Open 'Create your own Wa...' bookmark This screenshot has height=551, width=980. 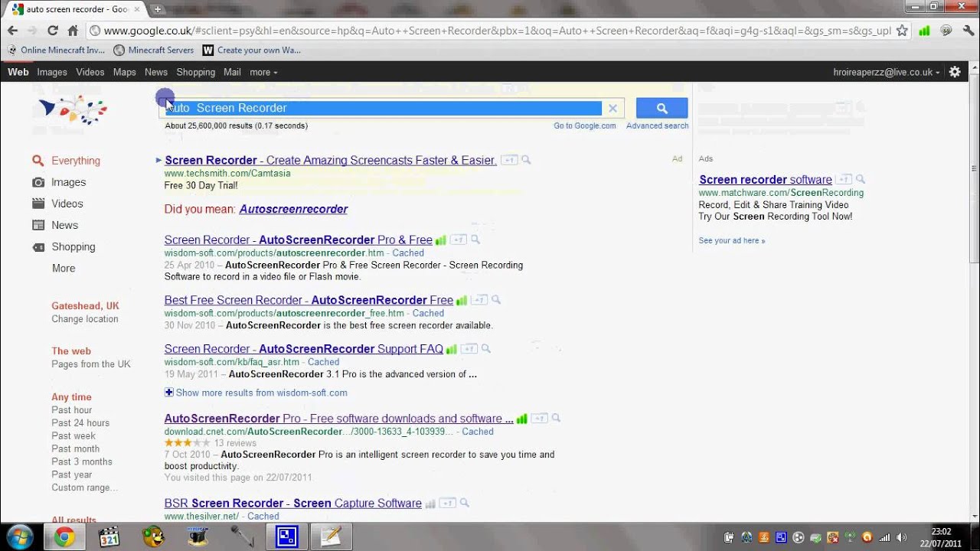[252, 50]
